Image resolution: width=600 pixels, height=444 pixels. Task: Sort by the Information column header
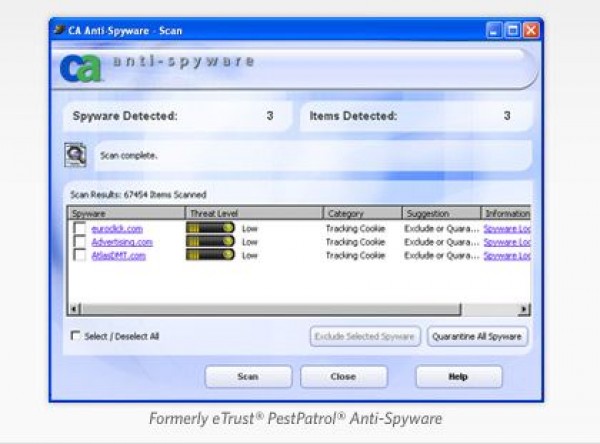pyautogui.click(x=506, y=213)
